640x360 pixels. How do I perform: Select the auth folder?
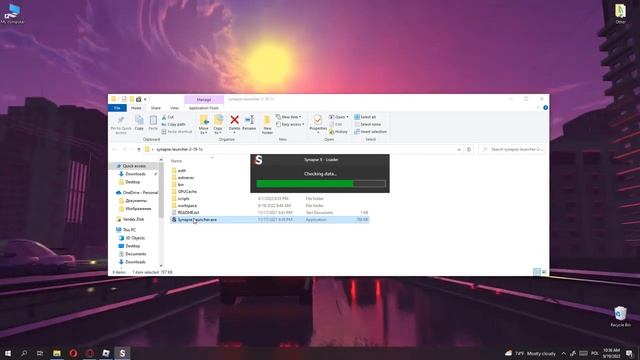click(182, 171)
